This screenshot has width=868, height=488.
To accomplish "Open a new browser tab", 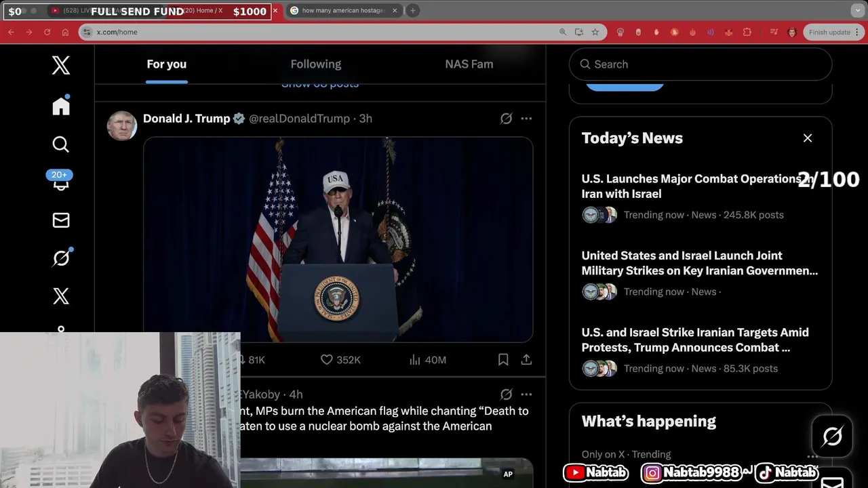I will pos(412,10).
